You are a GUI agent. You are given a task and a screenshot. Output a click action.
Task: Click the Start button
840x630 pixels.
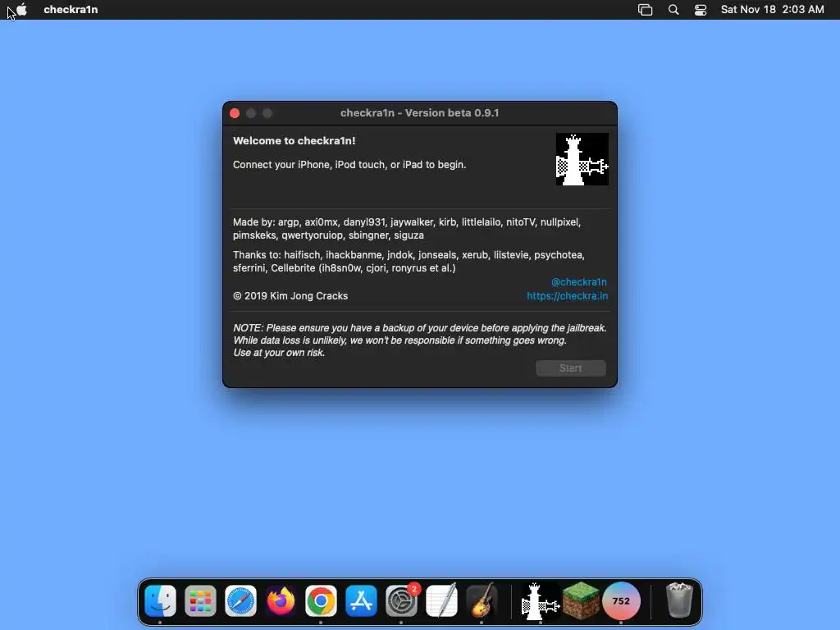coord(571,368)
